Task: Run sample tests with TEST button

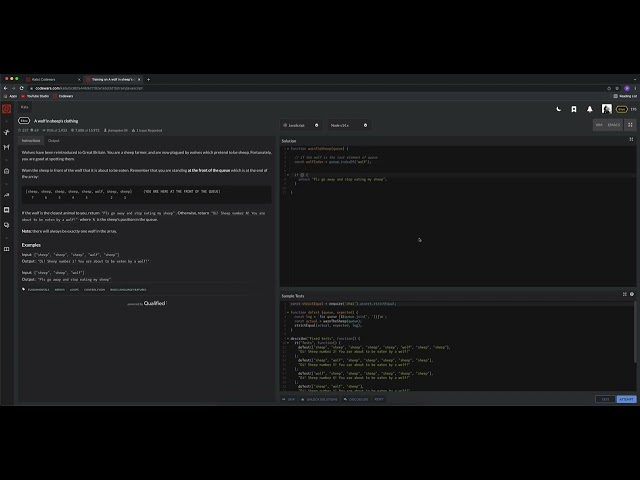Action: click(605, 399)
